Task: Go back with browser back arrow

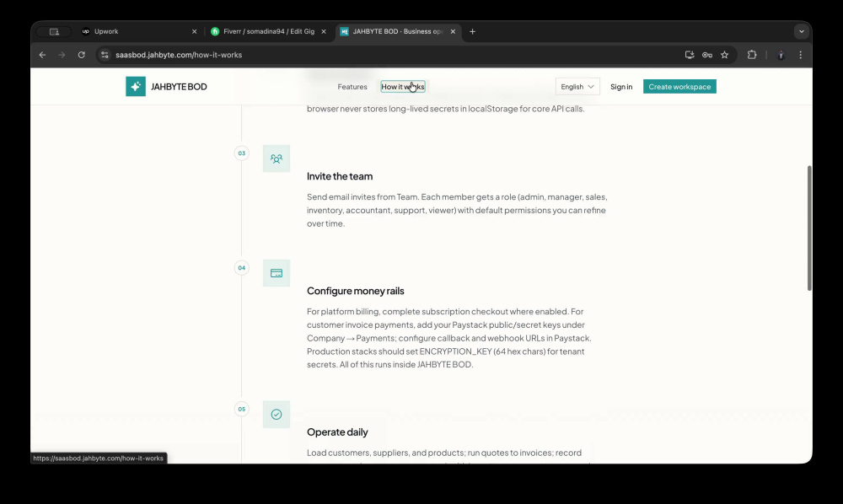Action: click(x=42, y=55)
